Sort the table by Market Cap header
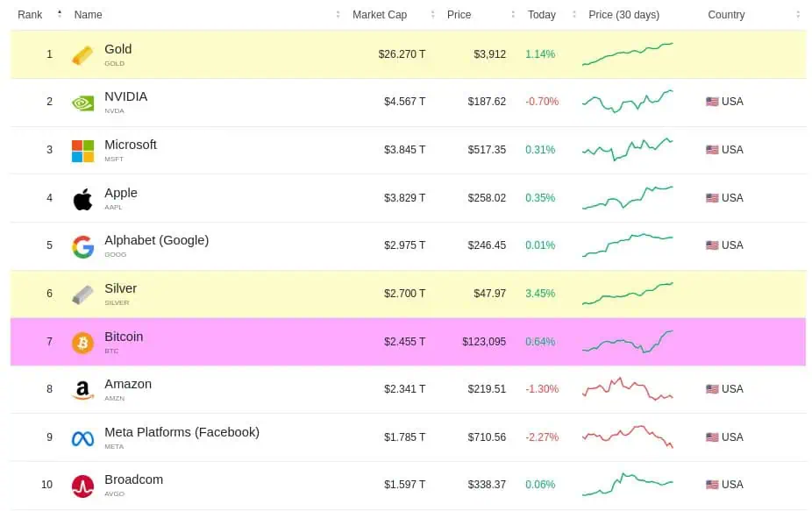The height and width of the screenshot is (511, 812). (380, 15)
